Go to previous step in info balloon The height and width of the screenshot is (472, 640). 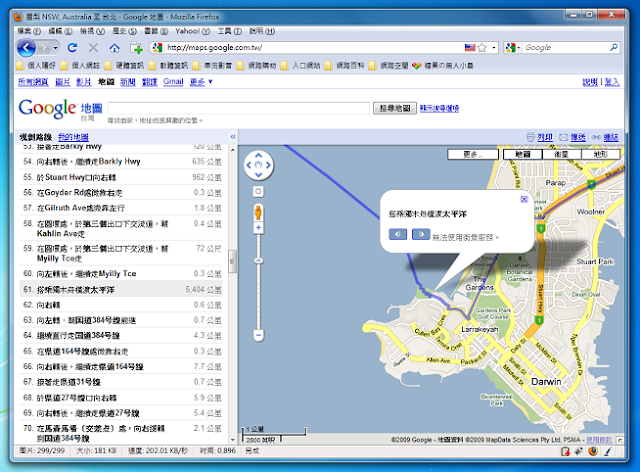(398, 234)
